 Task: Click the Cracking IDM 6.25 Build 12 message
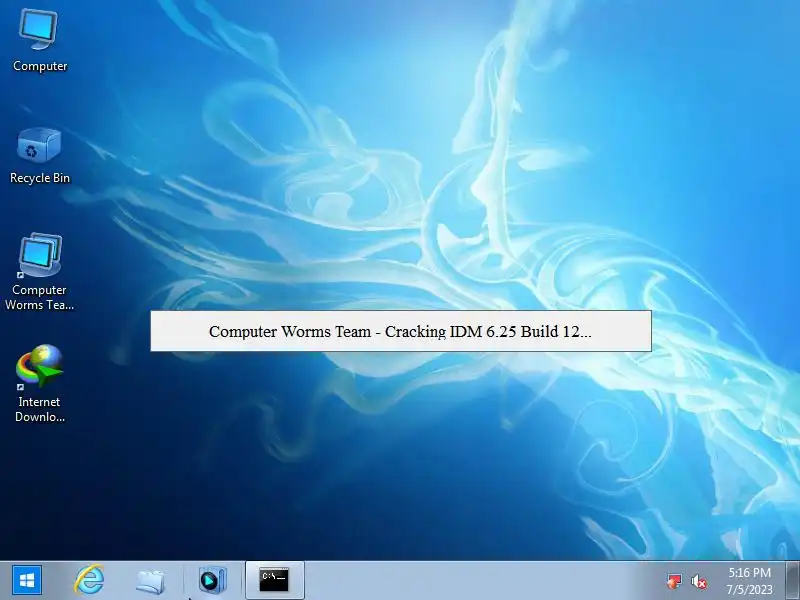pyautogui.click(x=401, y=331)
